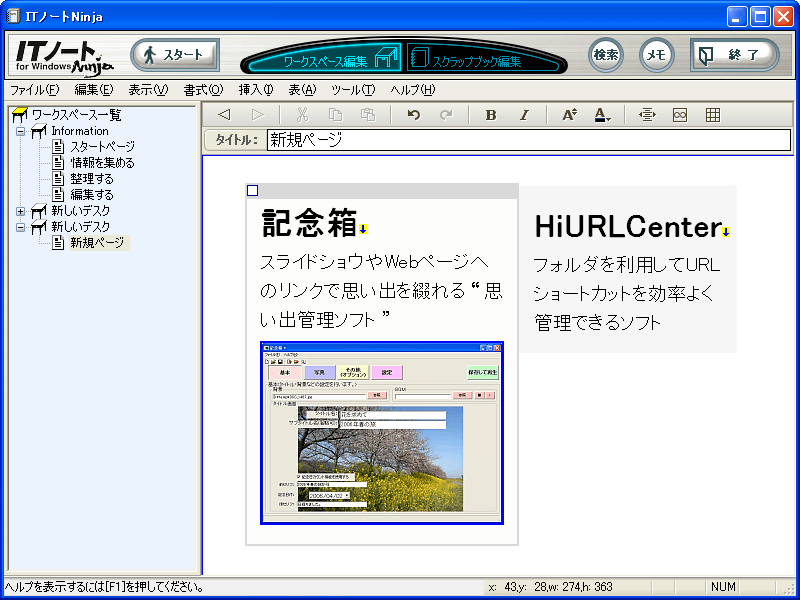
Task: Click the scissors cut icon
Action: coord(303,115)
